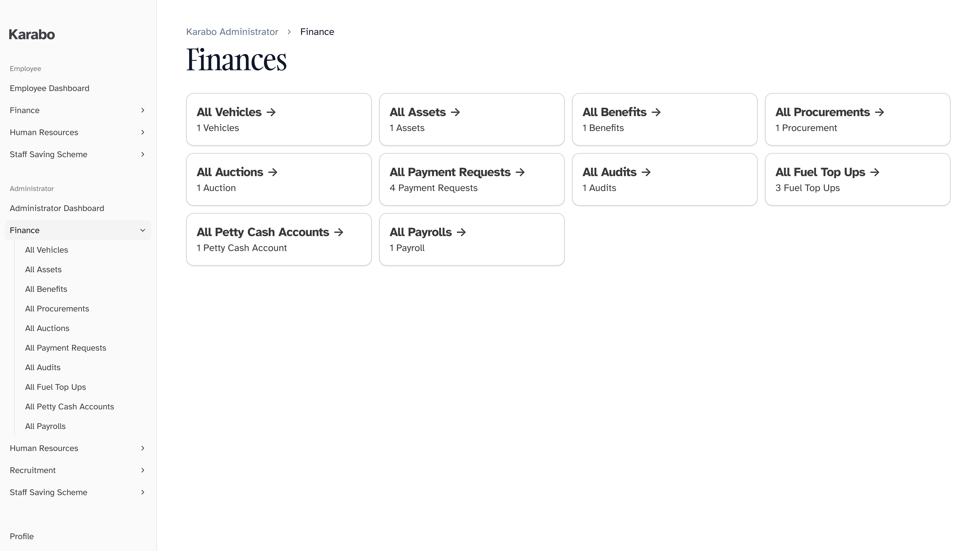Click arrow icon on All Payment Requests card

(520, 172)
